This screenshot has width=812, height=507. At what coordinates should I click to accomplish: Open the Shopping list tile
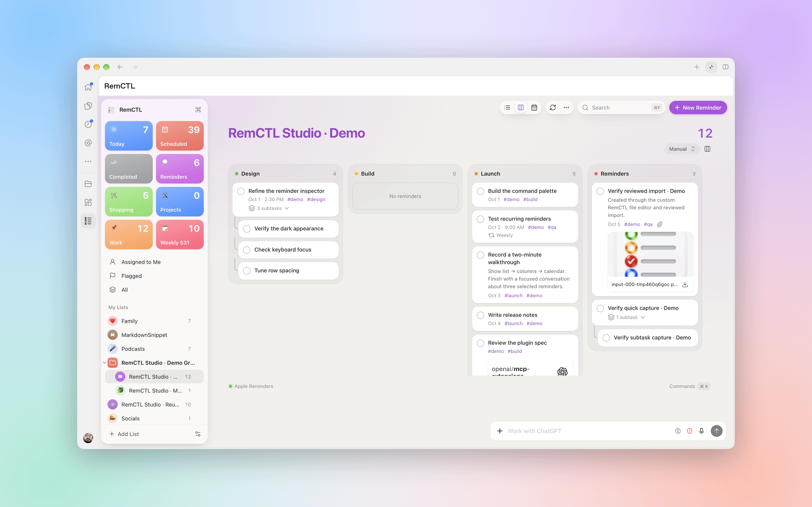click(x=129, y=201)
